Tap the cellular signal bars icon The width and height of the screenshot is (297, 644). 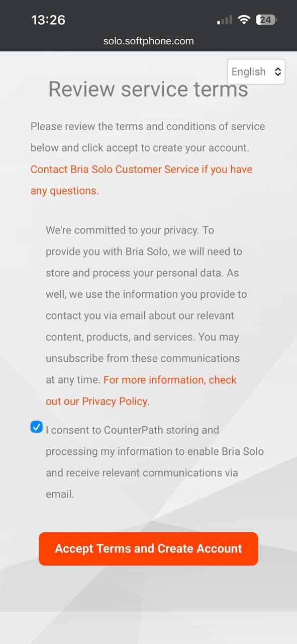tap(225, 20)
